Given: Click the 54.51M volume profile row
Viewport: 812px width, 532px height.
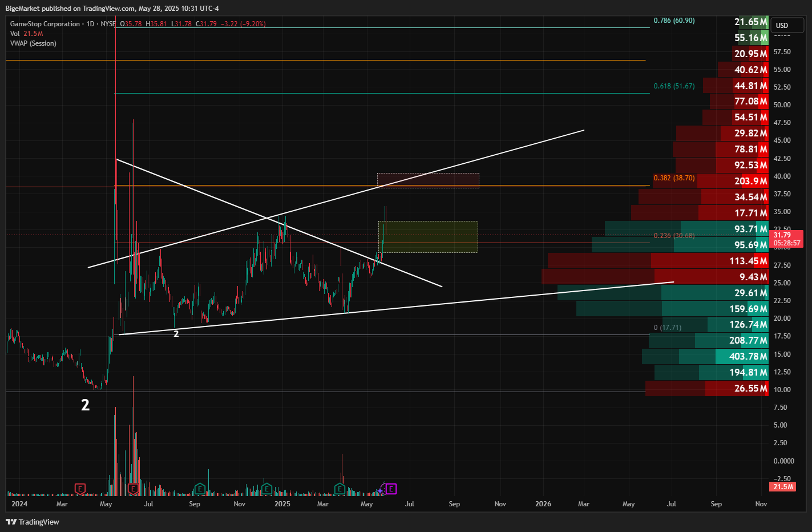Looking at the screenshot, I should coord(736,117).
